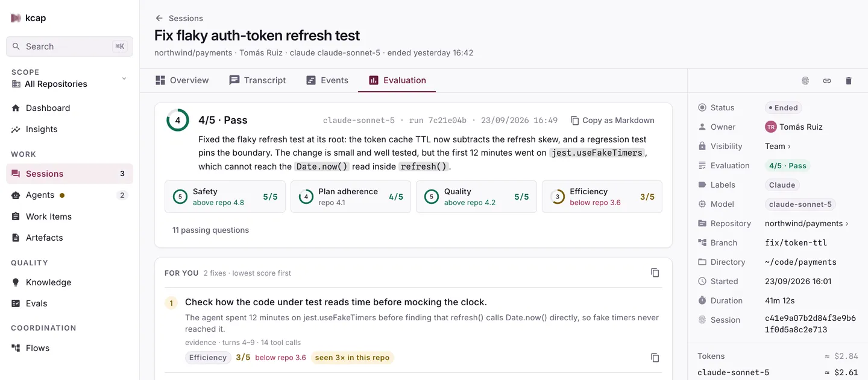Go back to Sessions list
868x380 pixels.
179,18
